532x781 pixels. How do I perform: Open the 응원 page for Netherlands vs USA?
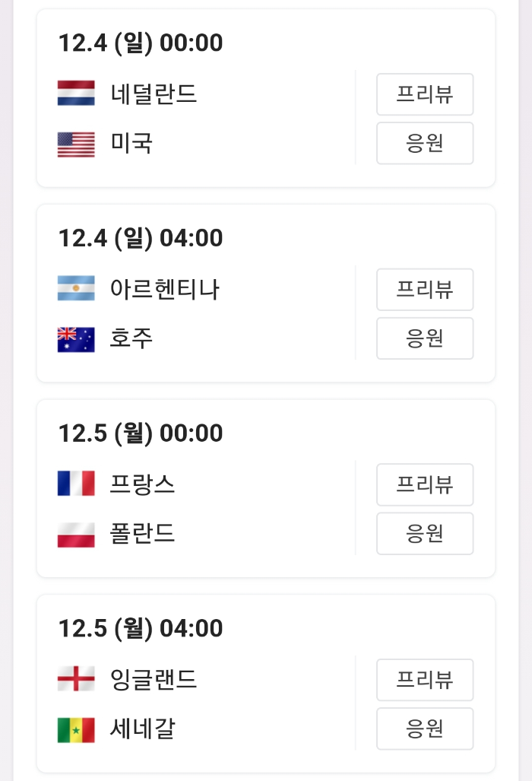tap(425, 143)
